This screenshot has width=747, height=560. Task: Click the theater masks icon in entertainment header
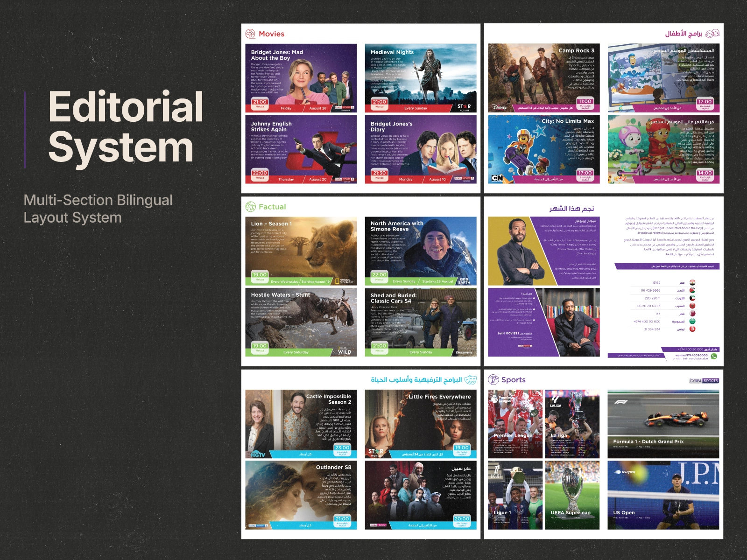click(471, 379)
